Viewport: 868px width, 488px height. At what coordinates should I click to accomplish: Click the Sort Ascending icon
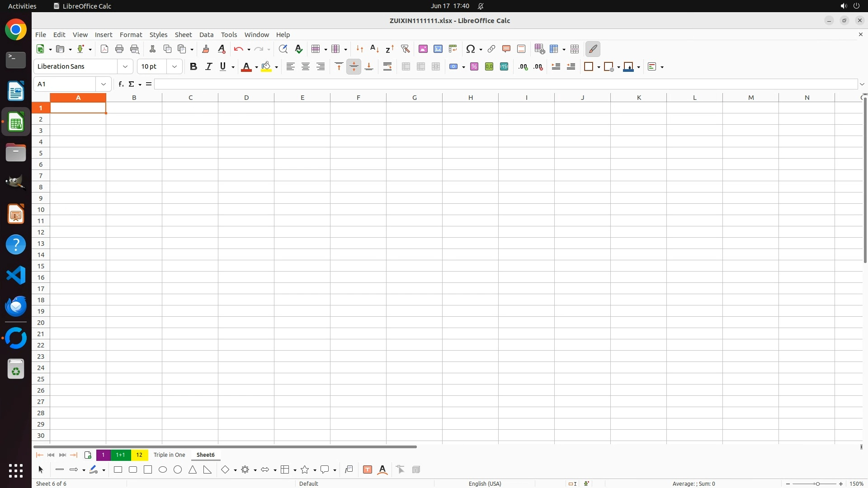374,49
